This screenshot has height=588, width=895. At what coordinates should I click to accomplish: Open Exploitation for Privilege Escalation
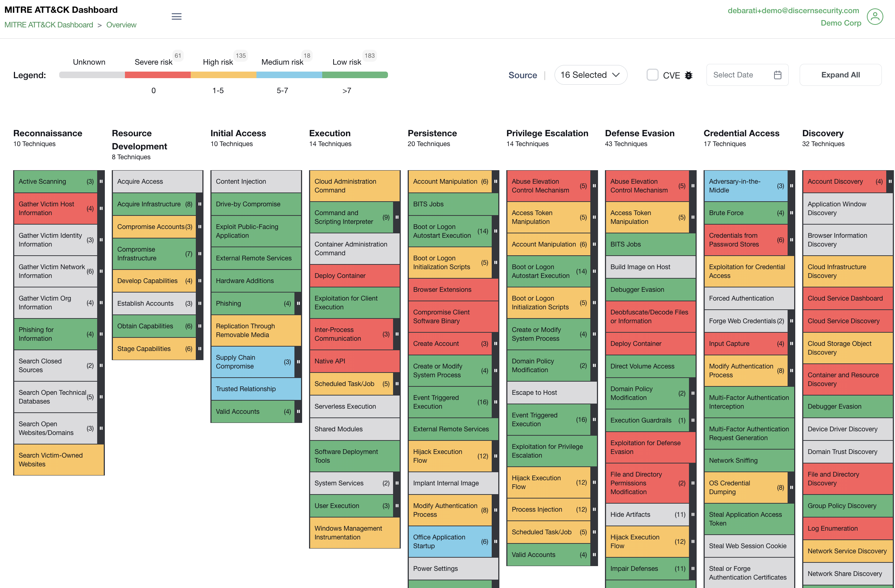click(552, 451)
